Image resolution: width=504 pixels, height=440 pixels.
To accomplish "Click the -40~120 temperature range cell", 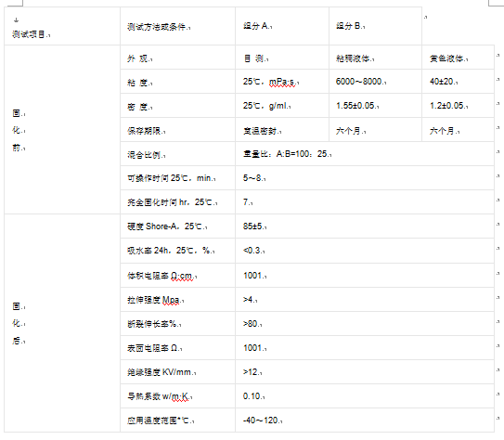I will point(365,421).
